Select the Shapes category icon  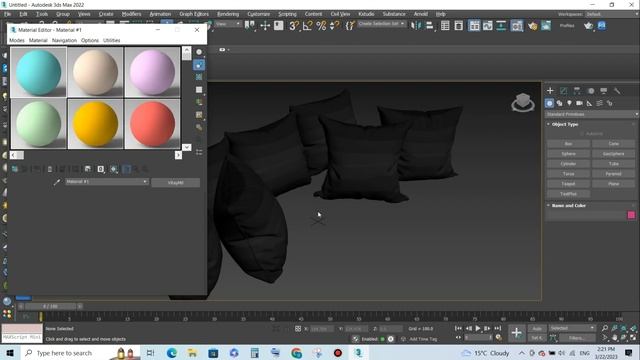(560, 103)
